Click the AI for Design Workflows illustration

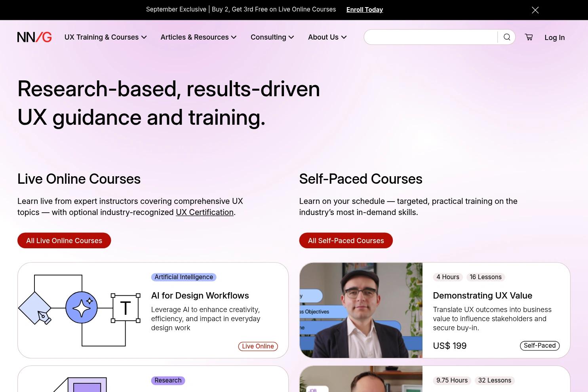point(80,310)
